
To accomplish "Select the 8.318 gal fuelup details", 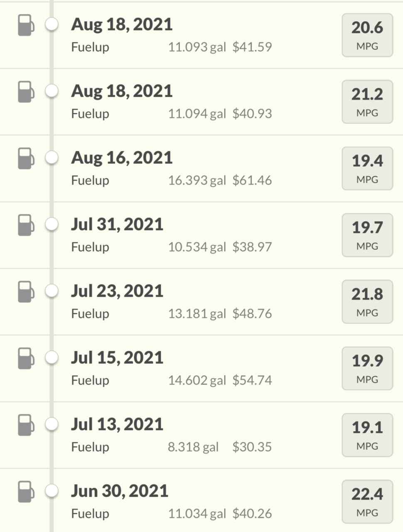I will point(193,447).
